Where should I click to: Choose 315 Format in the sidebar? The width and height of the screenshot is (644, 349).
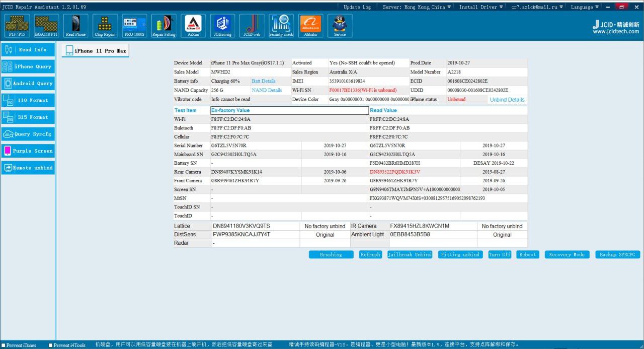tap(28, 117)
